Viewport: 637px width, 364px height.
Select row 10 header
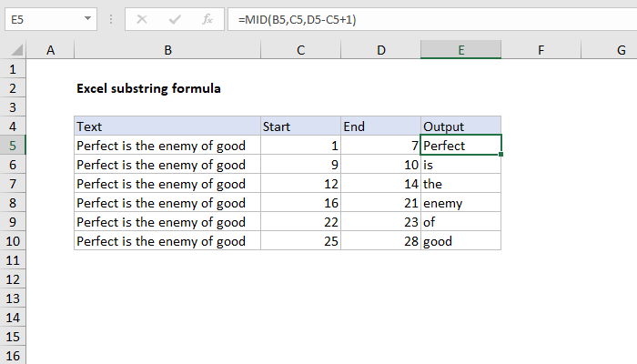pos(13,241)
